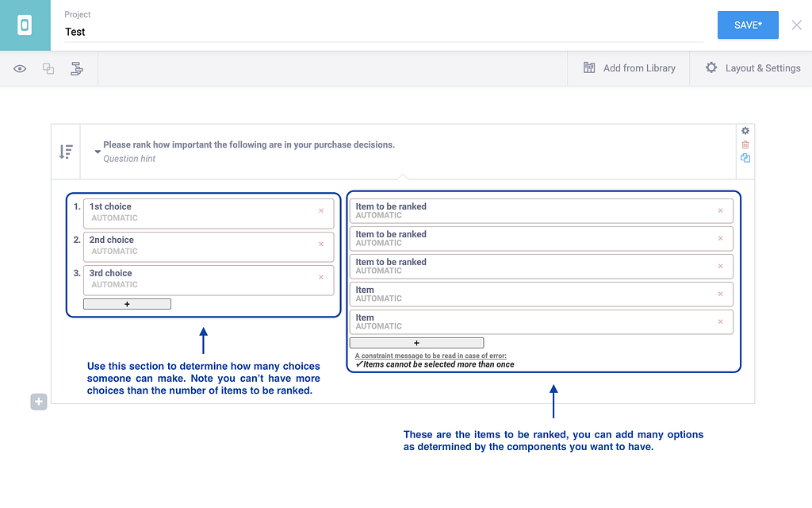Duplicate the ranking question
Image resolution: width=812 pixels, height=508 pixels.
point(745,158)
